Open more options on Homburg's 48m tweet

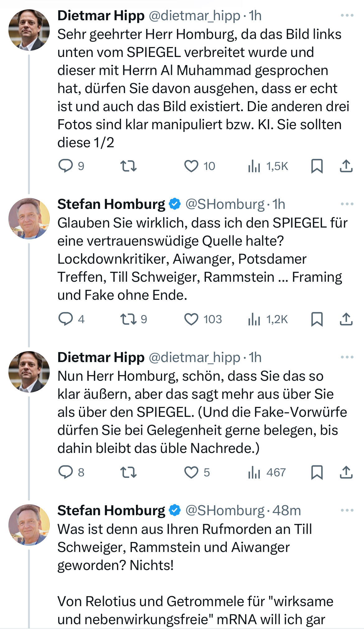click(347, 511)
